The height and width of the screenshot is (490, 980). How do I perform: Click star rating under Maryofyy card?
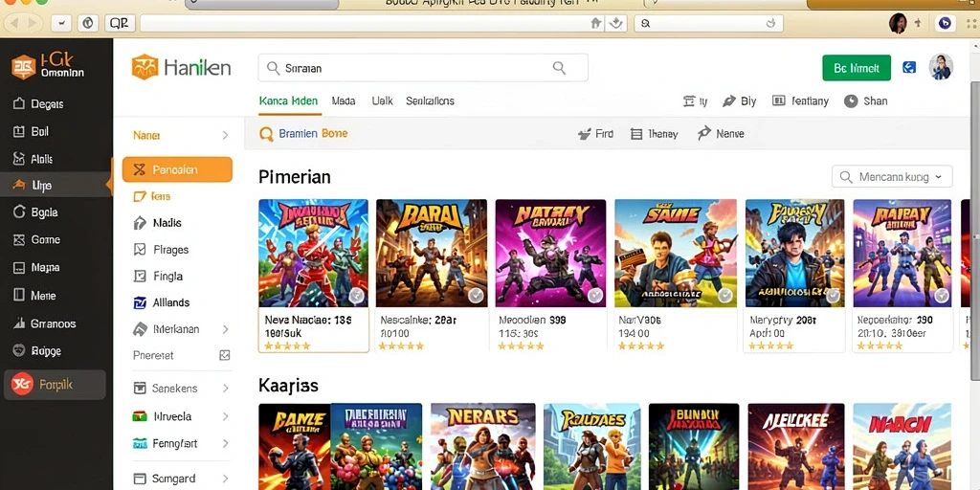pos(771,345)
